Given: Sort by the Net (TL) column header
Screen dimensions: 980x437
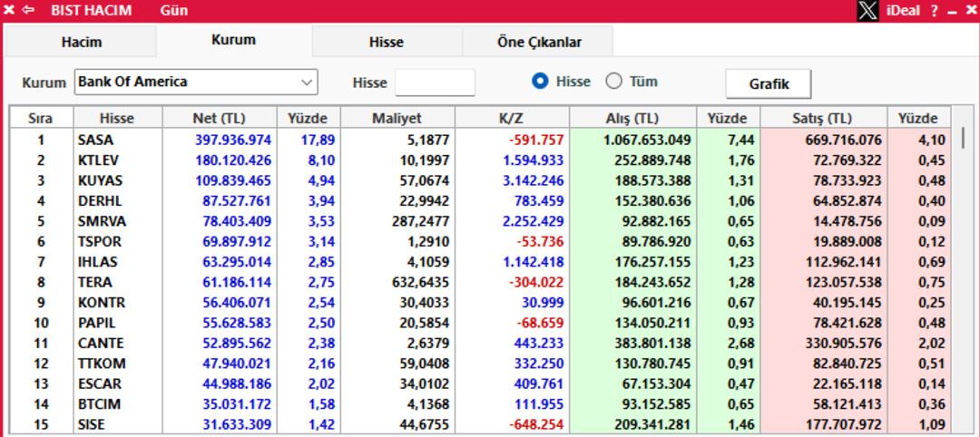Looking at the screenshot, I should 220,118.
